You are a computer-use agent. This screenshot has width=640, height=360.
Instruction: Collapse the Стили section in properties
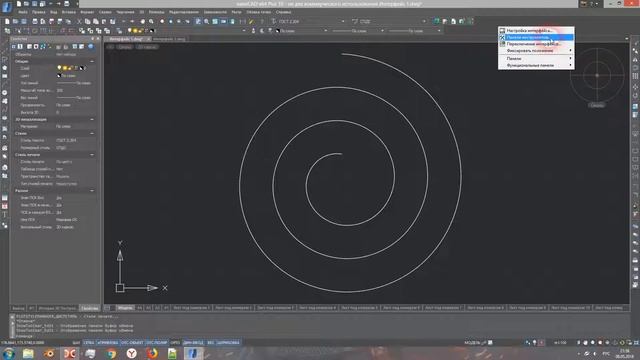[92, 133]
